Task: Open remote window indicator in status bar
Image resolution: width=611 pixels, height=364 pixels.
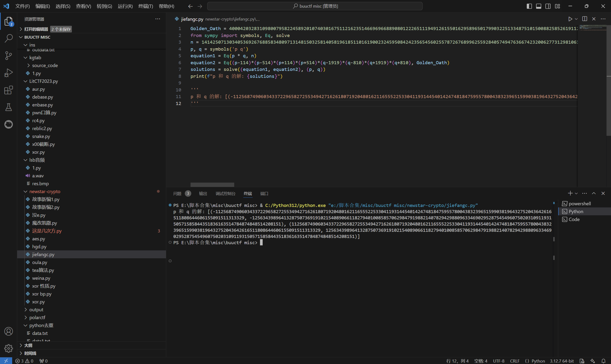Action: (6, 361)
